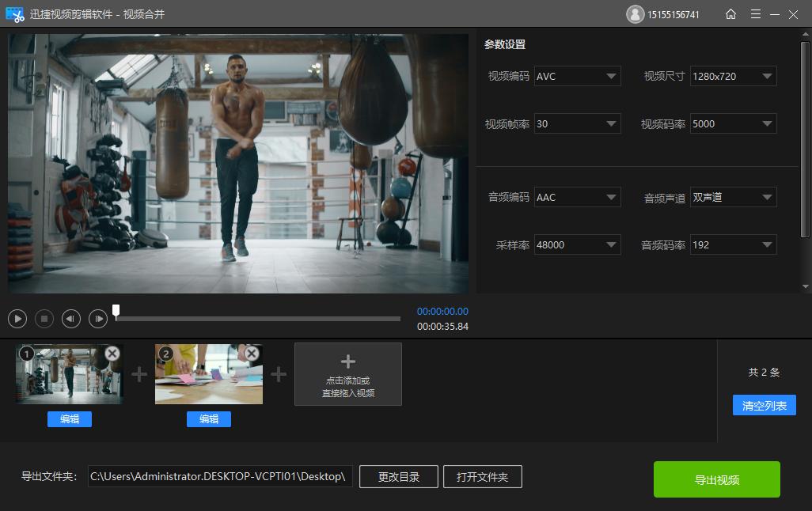This screenshot has width=812, height=511.
Task: Click the playback progress slider handle
Action: (116, 311)
